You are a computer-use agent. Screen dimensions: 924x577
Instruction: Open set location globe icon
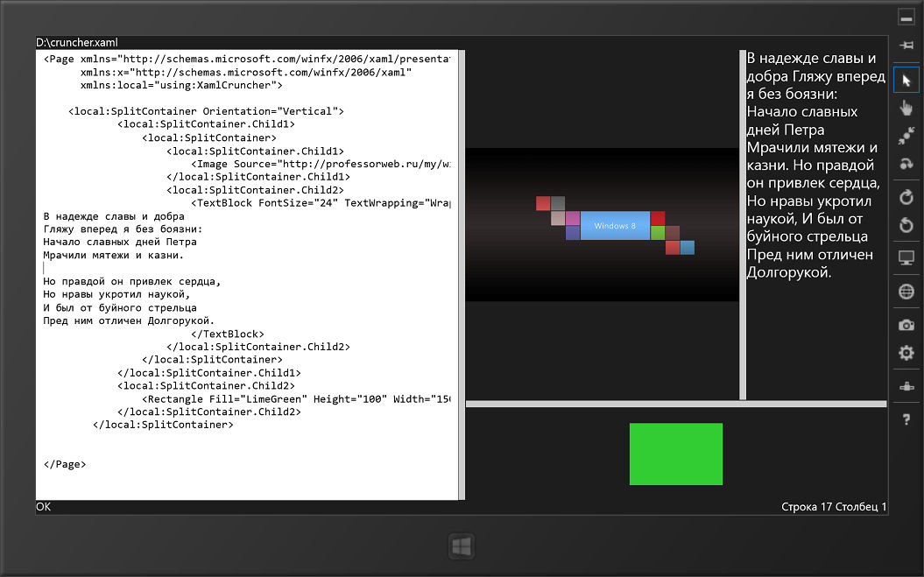point(906,292)
